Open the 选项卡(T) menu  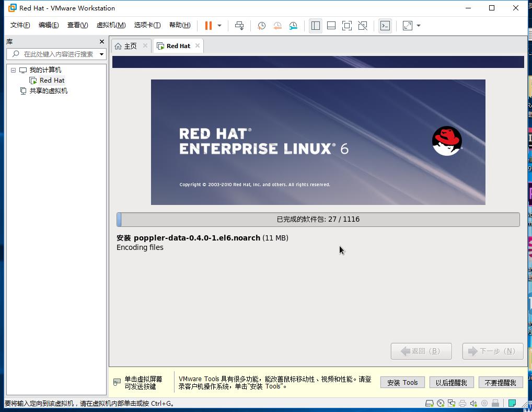(x=147, y=25)
